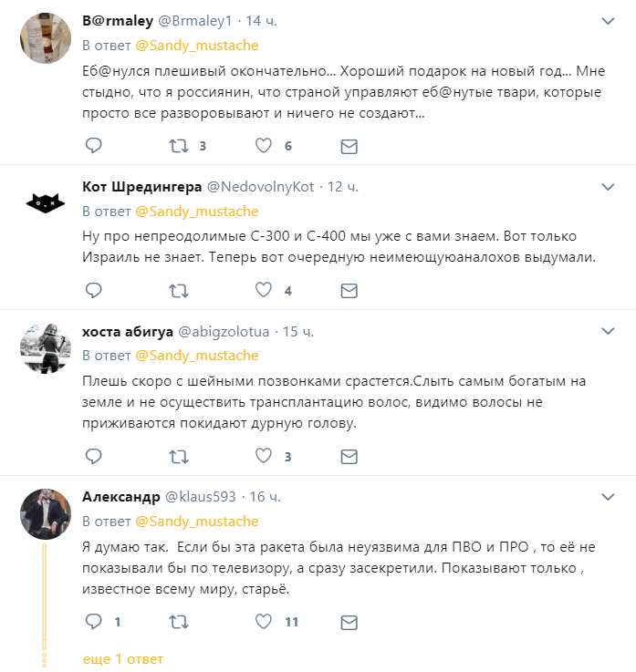Visit хоста абигуа's profile name
The width and height of the screenshot is (636, 672).
(x=127, y=331)
